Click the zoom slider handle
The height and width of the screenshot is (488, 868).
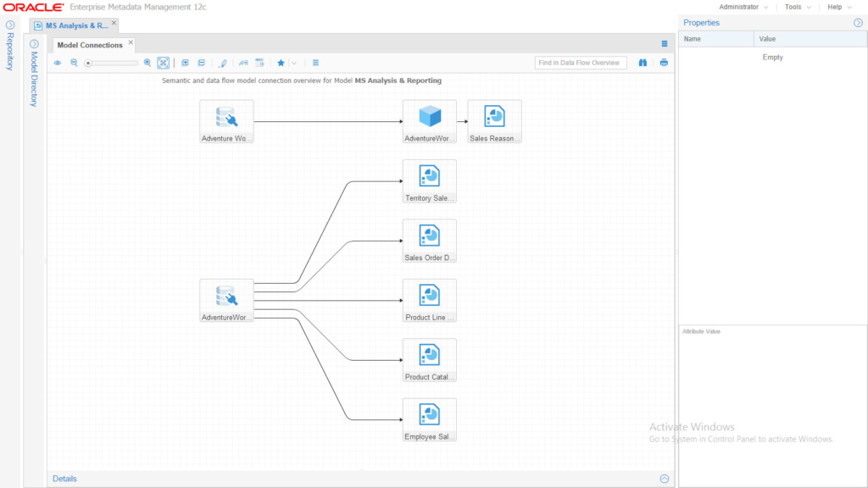(x=88, y=63)
